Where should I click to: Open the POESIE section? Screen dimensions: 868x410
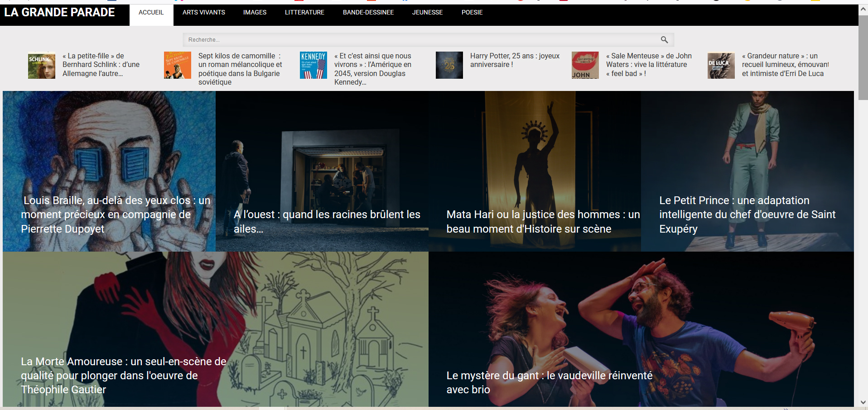(x=472, y=13)
